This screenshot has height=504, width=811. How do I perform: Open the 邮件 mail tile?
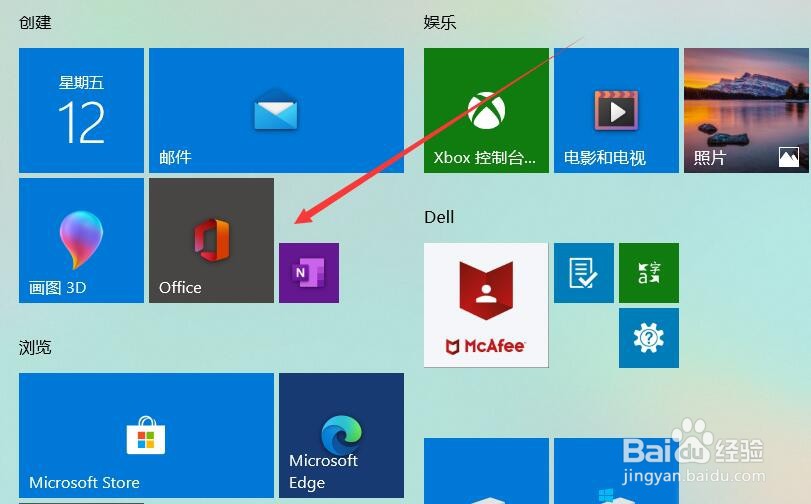(x=276, y=110)
